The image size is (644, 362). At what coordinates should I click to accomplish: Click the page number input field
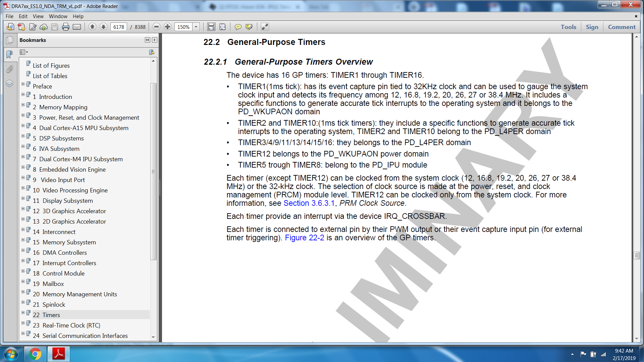(119, 27)
